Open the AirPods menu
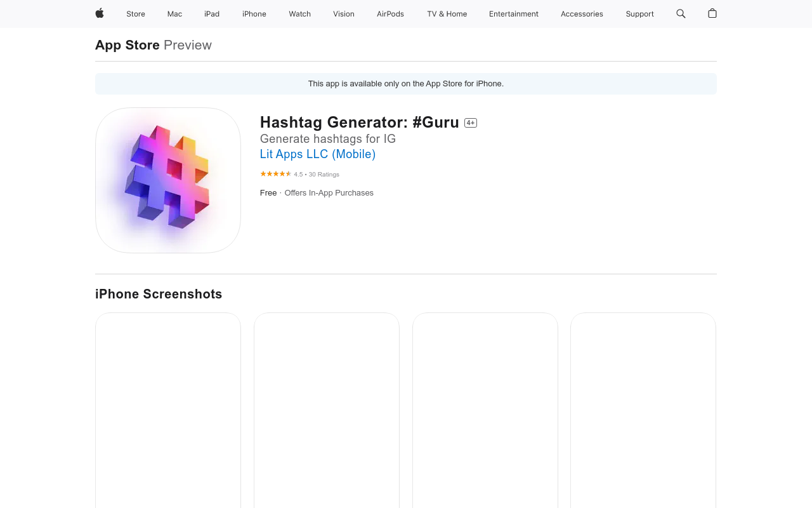Image resolution: width=812 pixels, height=508 pixels. [x=390, y=14]
